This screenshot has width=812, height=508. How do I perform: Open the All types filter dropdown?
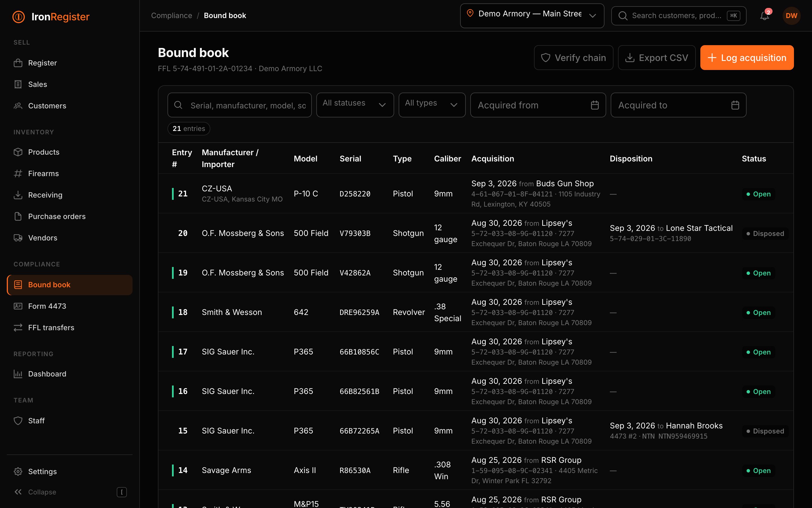(x=432, y=105)
